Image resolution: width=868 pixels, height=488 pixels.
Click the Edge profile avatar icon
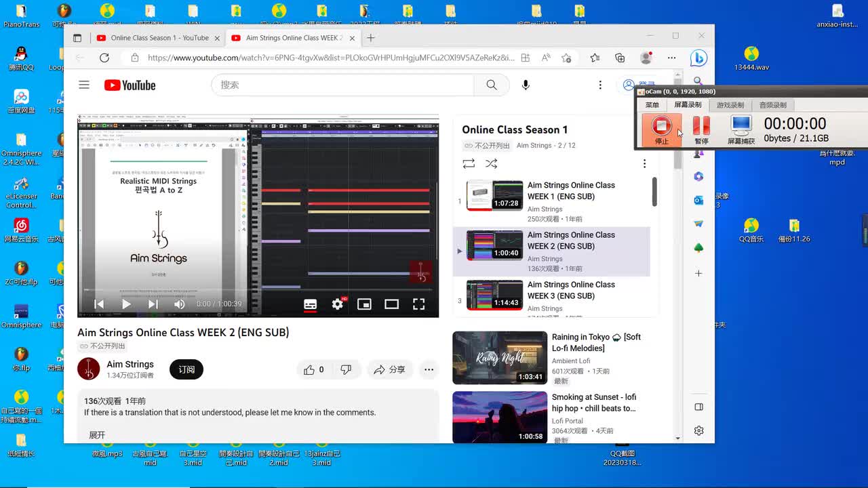(x=646, y=58)
